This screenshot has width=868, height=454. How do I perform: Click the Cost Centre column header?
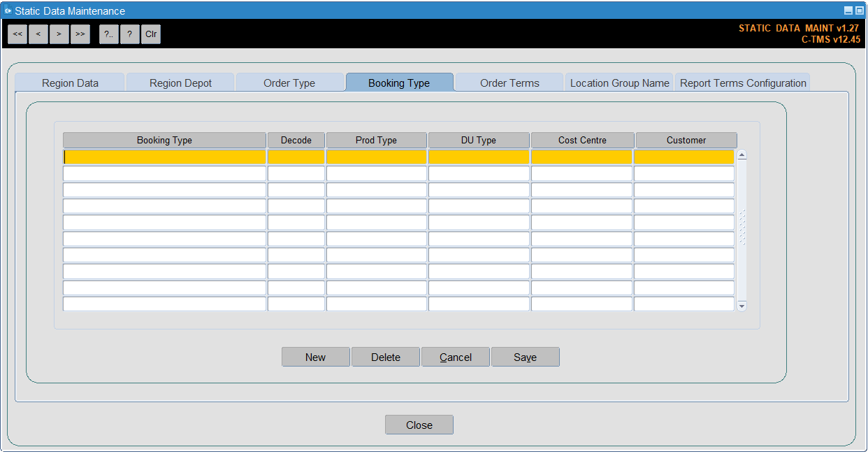tap(582, 140)
